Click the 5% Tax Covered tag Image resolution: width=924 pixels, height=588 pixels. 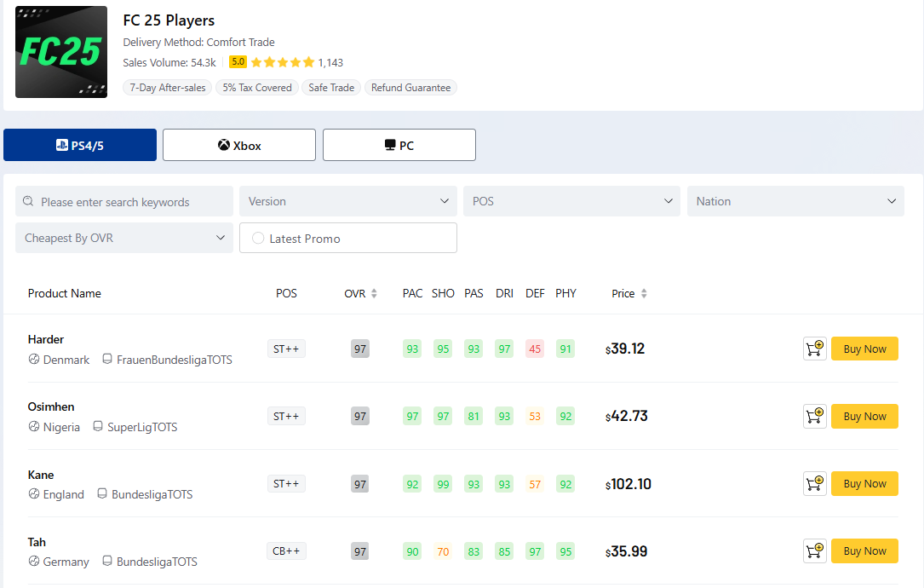(x=257, y=87)
